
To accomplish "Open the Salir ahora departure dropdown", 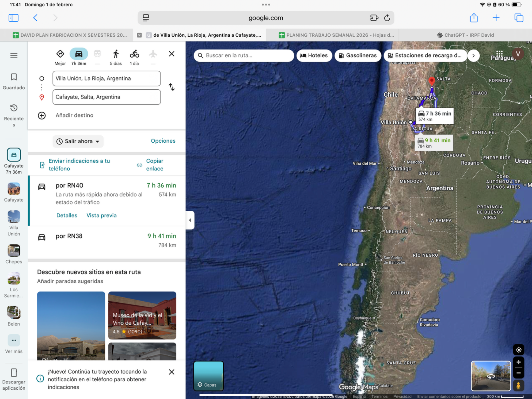I will pyautogui.click(x=78, y=141).
